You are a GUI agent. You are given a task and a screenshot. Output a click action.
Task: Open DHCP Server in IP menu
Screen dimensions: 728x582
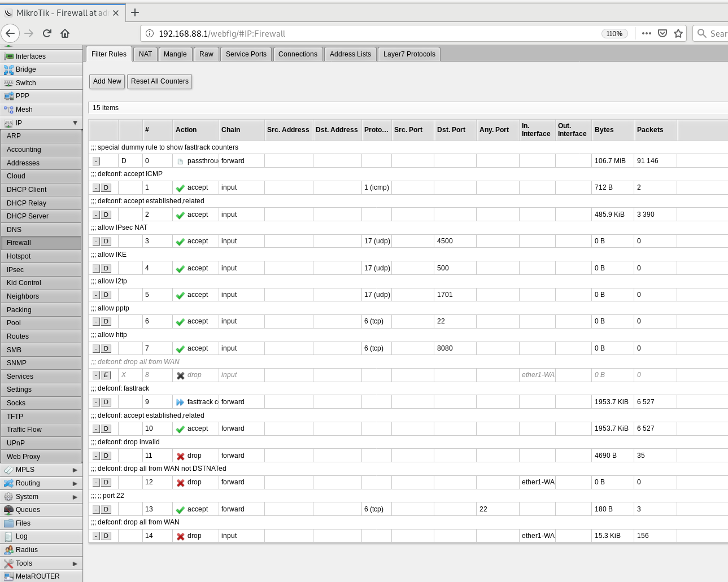(41, 216)
